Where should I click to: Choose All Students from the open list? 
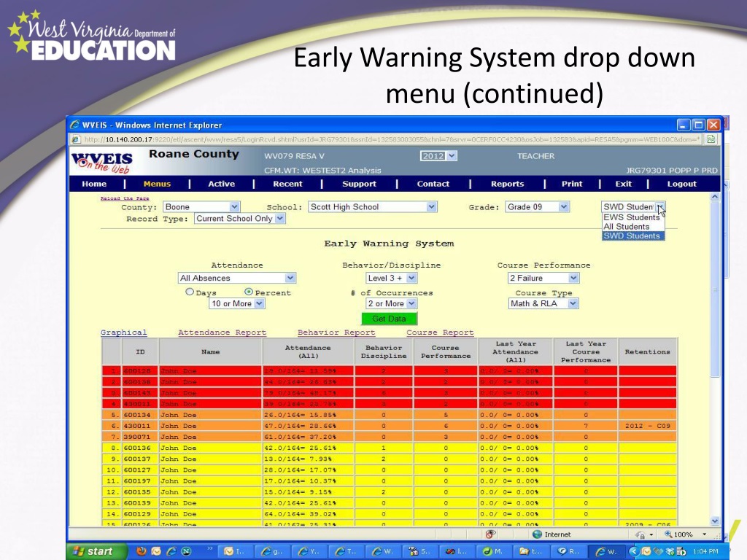point(632,227)
